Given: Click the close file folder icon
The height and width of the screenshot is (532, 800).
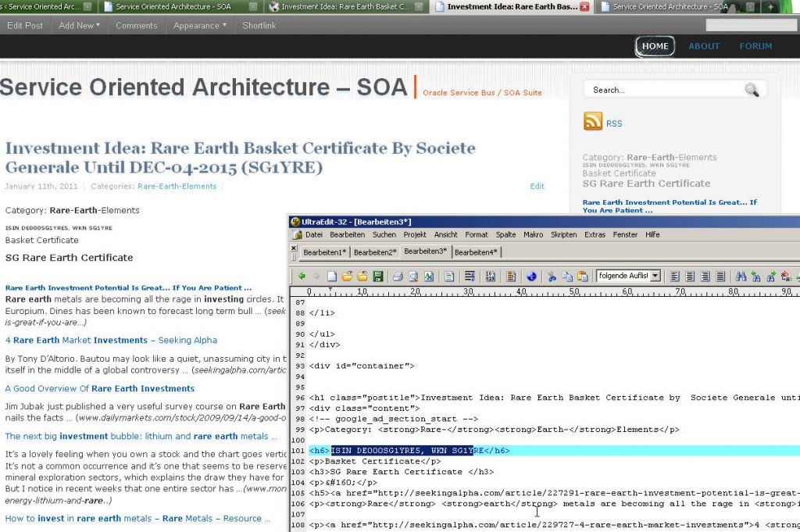Looking at the screenshot, I should point(362,276).
